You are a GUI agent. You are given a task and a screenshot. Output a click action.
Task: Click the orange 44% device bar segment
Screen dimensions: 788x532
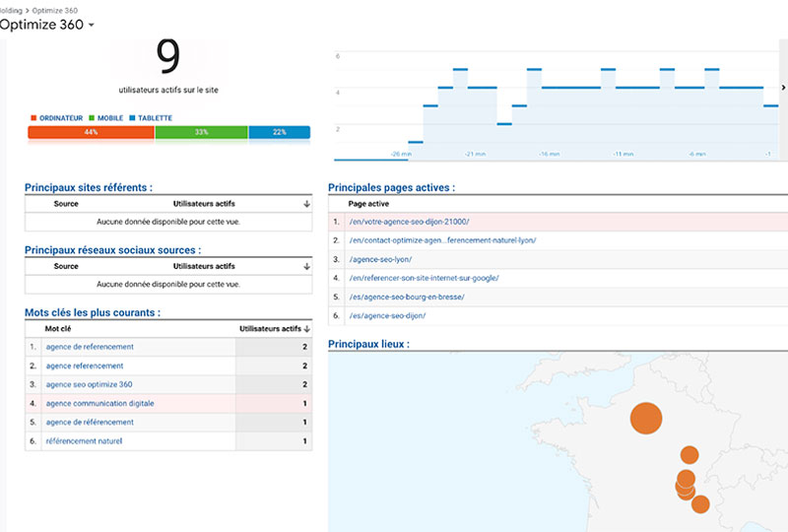pos(91,133)
